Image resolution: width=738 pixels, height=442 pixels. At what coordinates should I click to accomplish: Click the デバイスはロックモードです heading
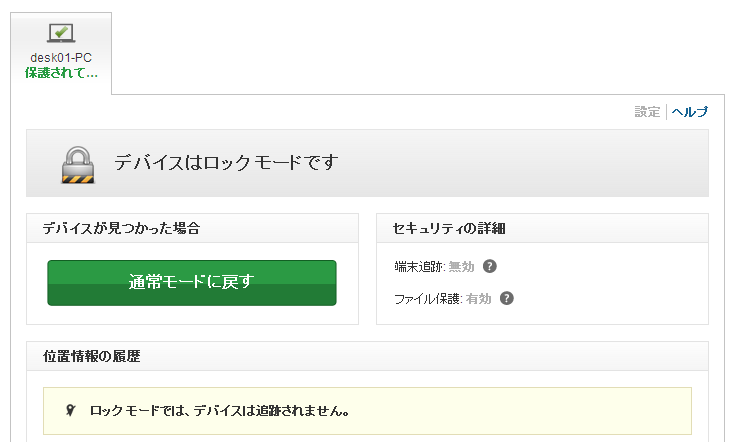[226, 162]
